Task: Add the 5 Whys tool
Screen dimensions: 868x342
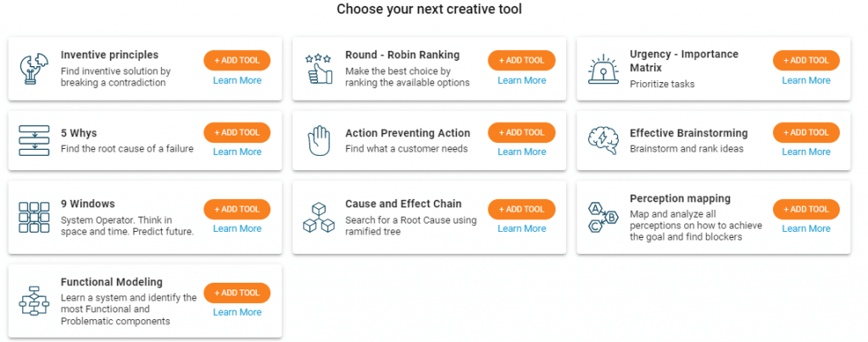Action: click(x=237, y=132)
